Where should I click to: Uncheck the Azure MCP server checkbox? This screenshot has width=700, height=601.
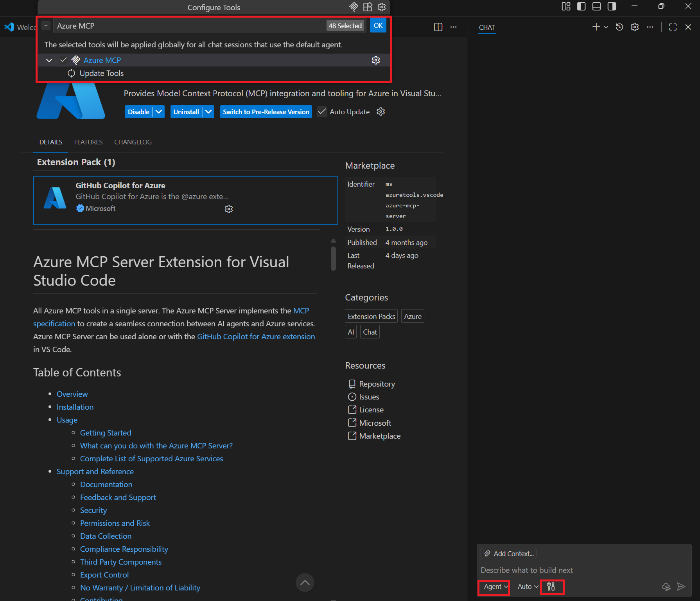pyautogui.click(x=63, y=60)
